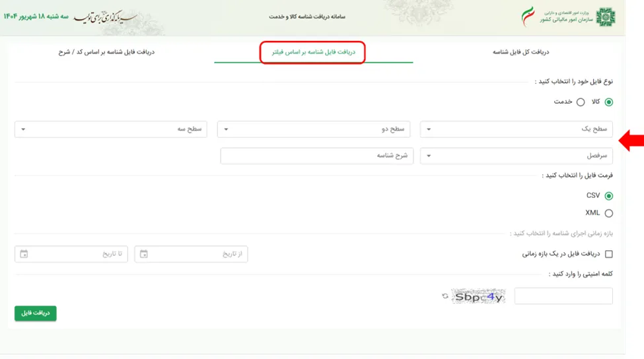Choose the XML file format option
The height and width of the screenshot is (359, 644).
[609, 213]
